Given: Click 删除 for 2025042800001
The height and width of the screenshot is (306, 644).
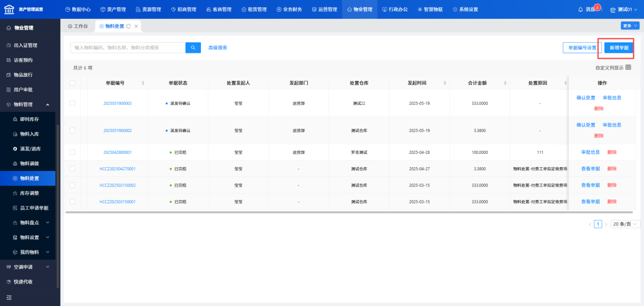Looking at the screenshot, I should coord(612,152).
